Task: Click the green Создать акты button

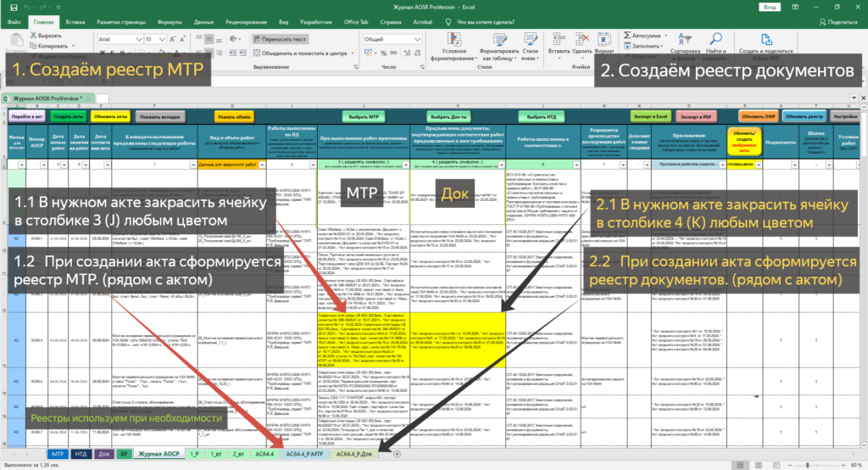Action: (x=68, y=117)
